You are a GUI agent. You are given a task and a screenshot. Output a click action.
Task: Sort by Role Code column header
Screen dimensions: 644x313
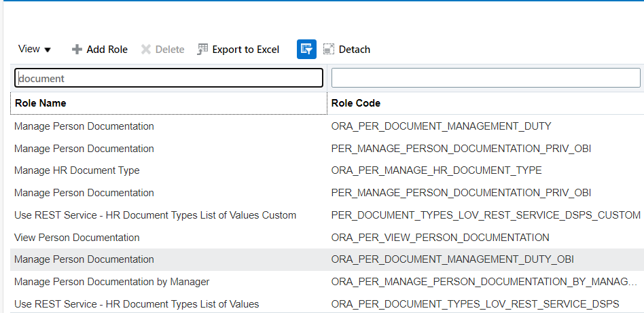point(486,103)
